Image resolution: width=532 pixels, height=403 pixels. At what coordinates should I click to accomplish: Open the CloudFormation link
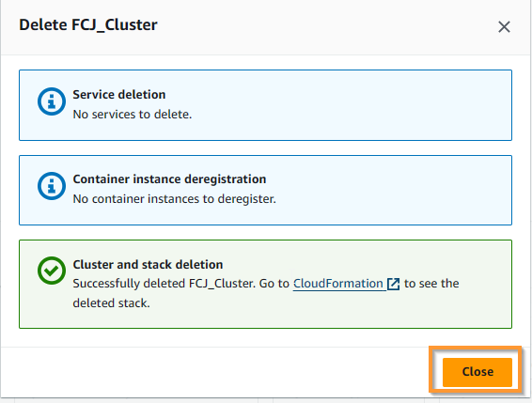[338, 284]
